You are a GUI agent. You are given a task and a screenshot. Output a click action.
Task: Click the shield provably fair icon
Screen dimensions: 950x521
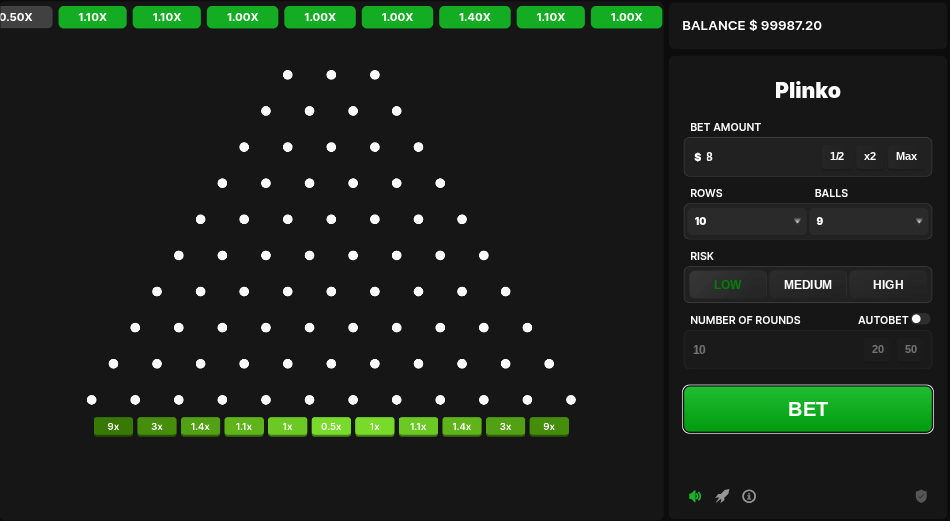click(x=921, y=496)
